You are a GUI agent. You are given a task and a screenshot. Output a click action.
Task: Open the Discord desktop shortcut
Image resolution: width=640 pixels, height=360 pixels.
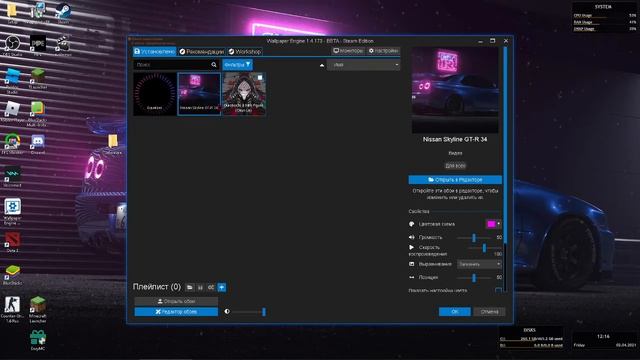coord(38,144)
